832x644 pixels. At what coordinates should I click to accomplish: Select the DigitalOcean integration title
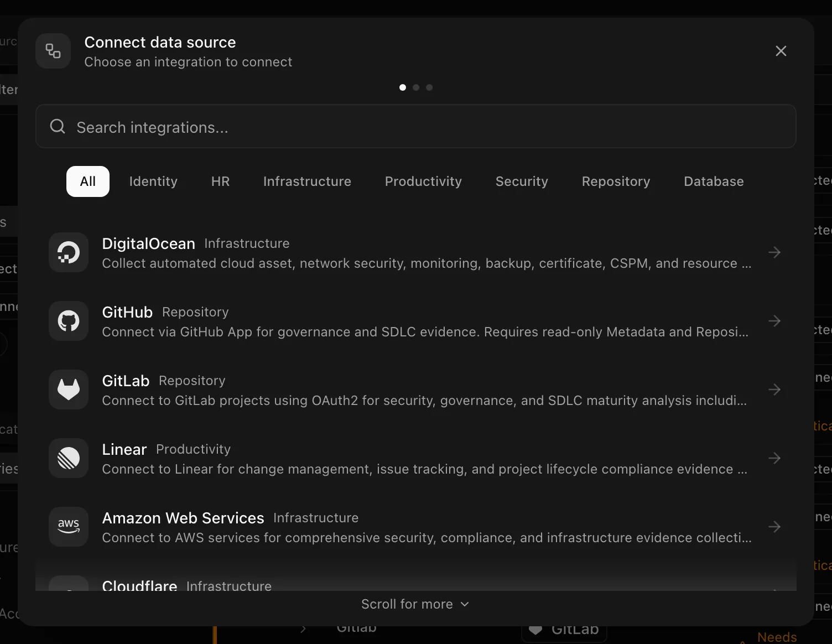[x=148, y=243]
